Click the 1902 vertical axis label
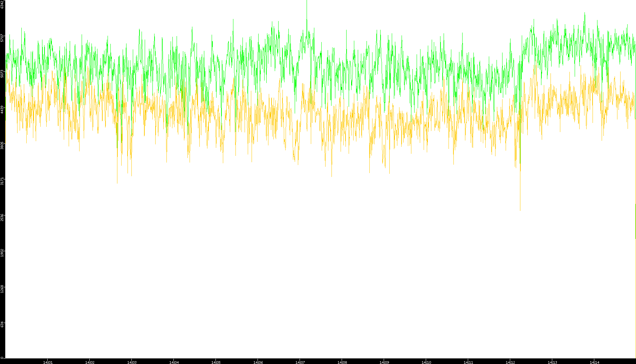The image size is (636, 364). click(2, 253)
